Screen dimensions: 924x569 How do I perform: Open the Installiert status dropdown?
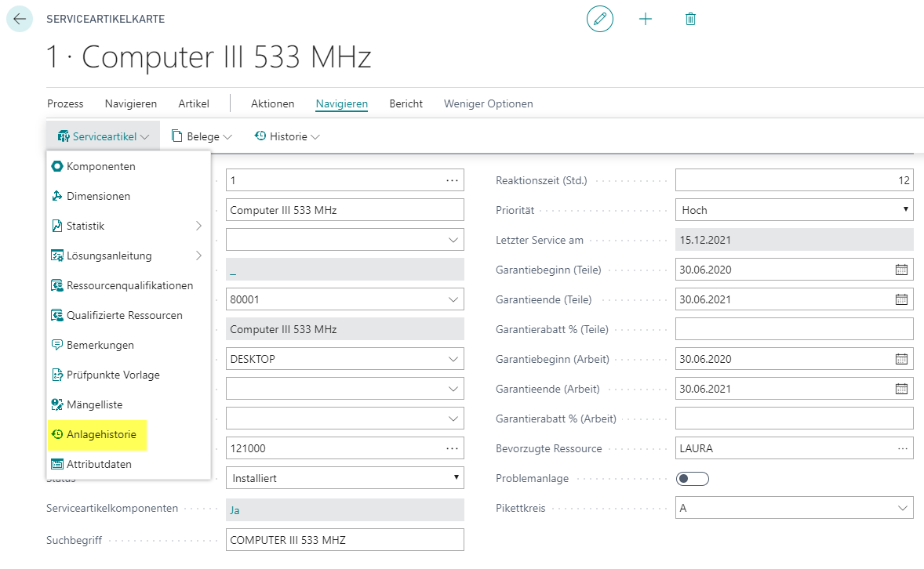click(344, 478)
